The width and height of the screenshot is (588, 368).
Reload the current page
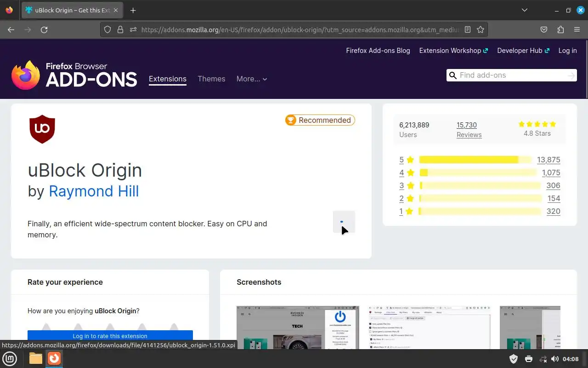click(x=44, y=29)
